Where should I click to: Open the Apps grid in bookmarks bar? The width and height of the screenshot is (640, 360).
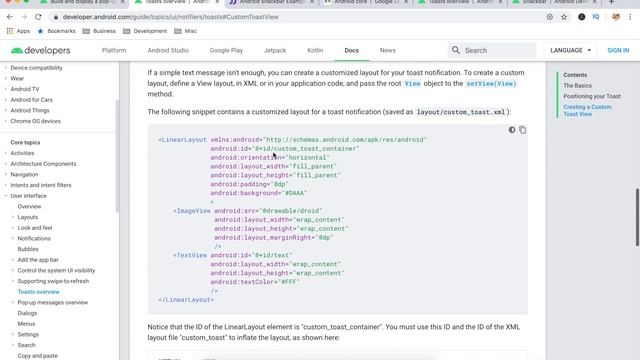coord(18,31)
